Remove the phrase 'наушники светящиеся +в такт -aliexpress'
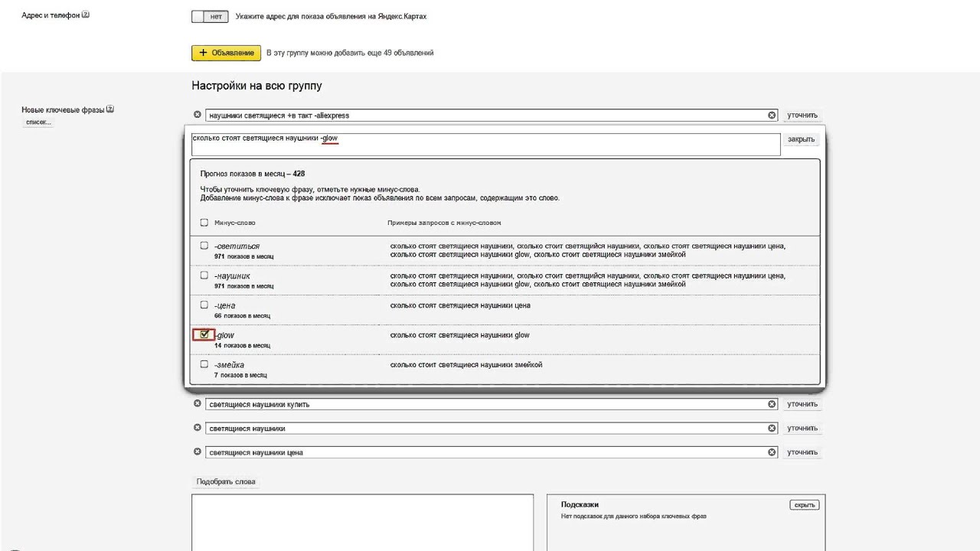The width and height of the screenshot is (980, 551). coord(198,115)
